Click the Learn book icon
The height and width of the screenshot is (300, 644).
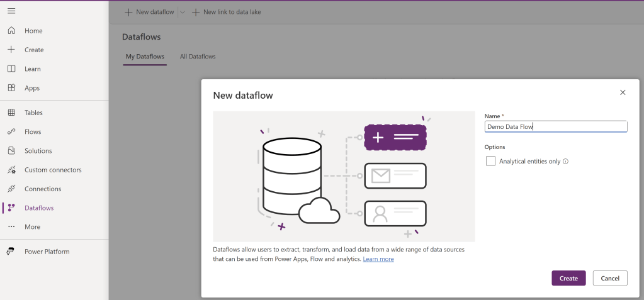(11, 69)
